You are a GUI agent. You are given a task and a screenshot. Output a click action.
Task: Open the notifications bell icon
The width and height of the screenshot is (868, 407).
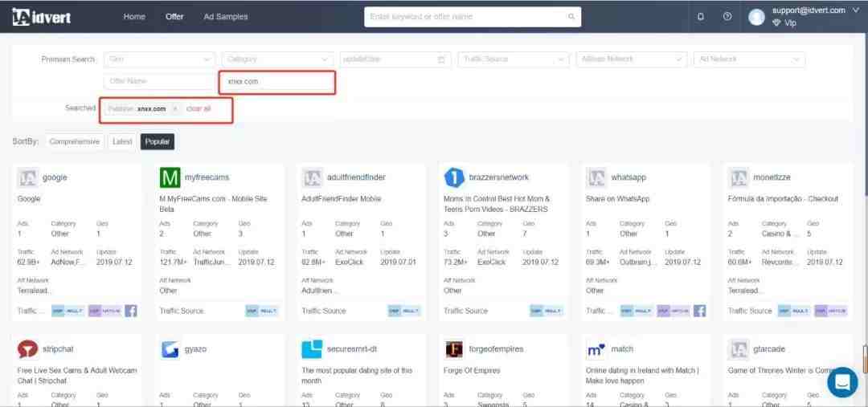tap(701, 17)
